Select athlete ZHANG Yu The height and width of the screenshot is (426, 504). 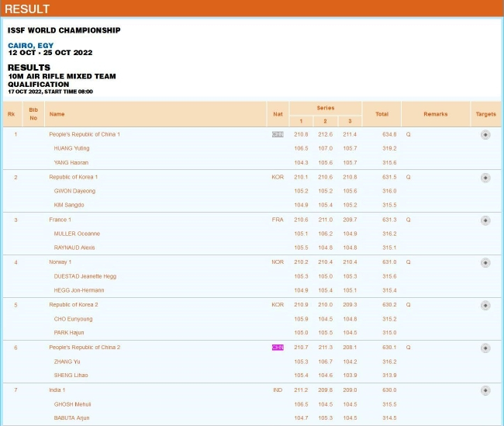[x=67, y=362]
